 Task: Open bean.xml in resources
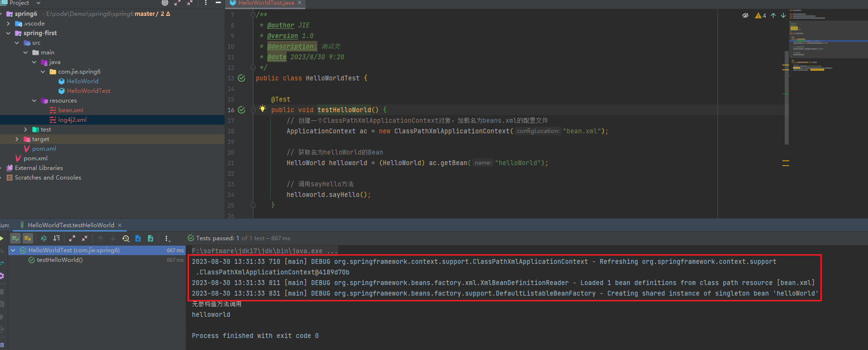tap(71, 110)
